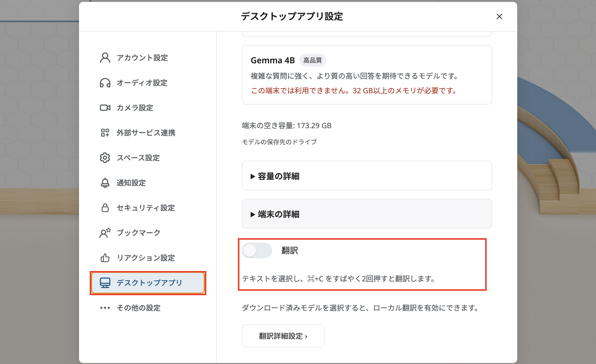The image size is (596, 364).
Task: Select the Gemma 4B model card
Action: pyautogui.click(x=367, y=75)
